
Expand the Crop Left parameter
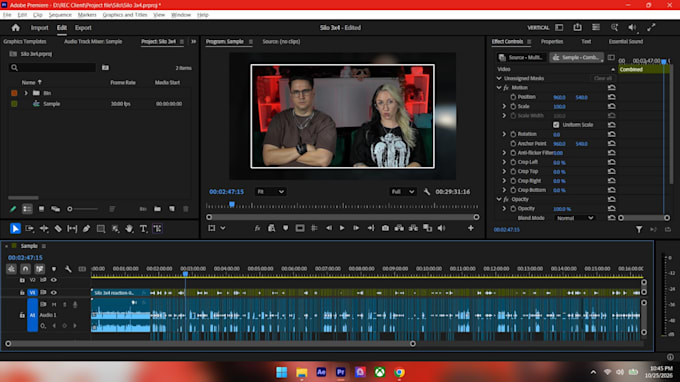click(x=504, y=162)
